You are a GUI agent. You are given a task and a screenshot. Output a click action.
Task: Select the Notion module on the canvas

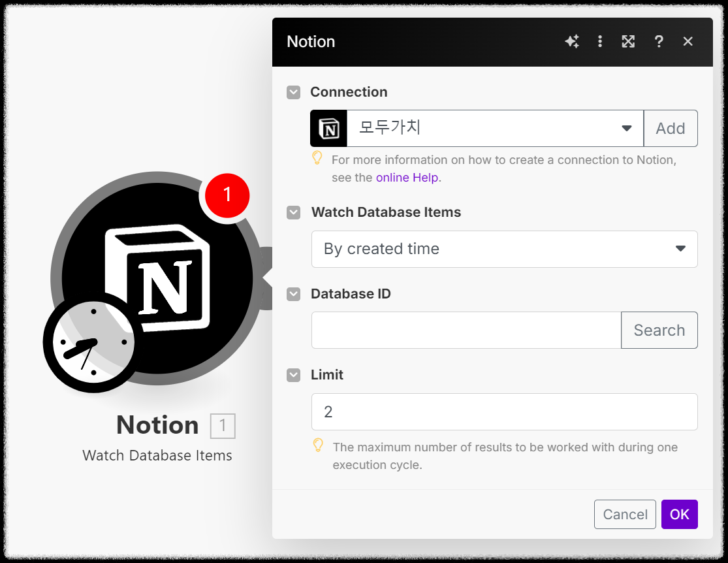click(157, 278)
